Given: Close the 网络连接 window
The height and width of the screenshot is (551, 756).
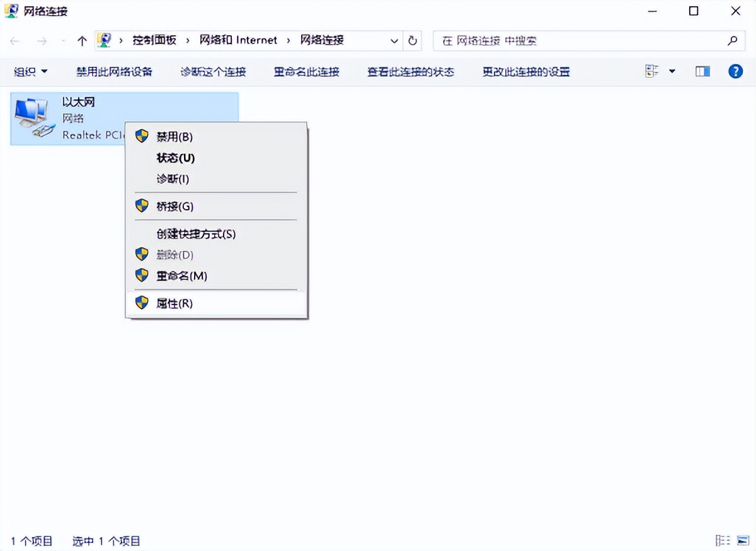Looking at the screenshot, I should pyautogui.click(x=735, y=11).
